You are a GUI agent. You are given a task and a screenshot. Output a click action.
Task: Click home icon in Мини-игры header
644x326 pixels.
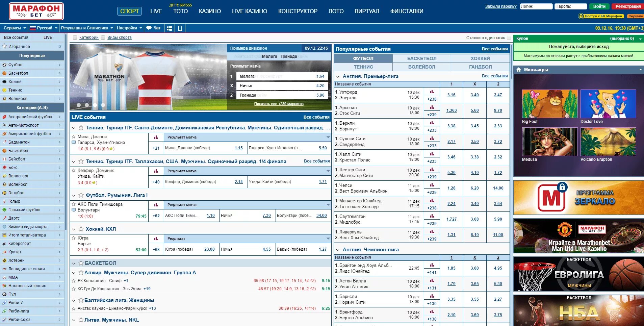[x=519, y=70]
